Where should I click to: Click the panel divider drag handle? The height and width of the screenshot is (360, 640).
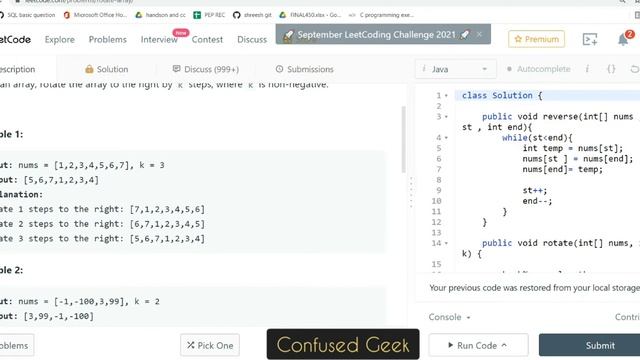(411, 192)
